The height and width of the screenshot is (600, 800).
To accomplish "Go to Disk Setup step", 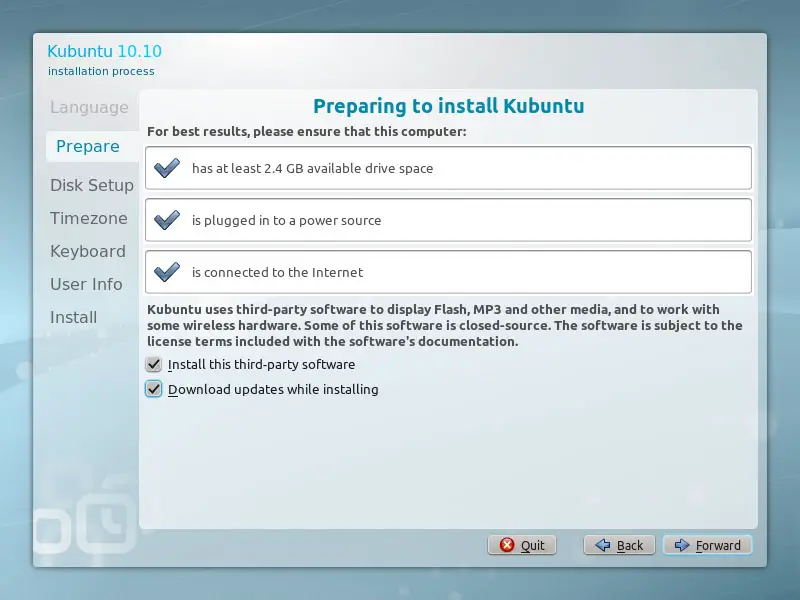I will click(92, 185).
